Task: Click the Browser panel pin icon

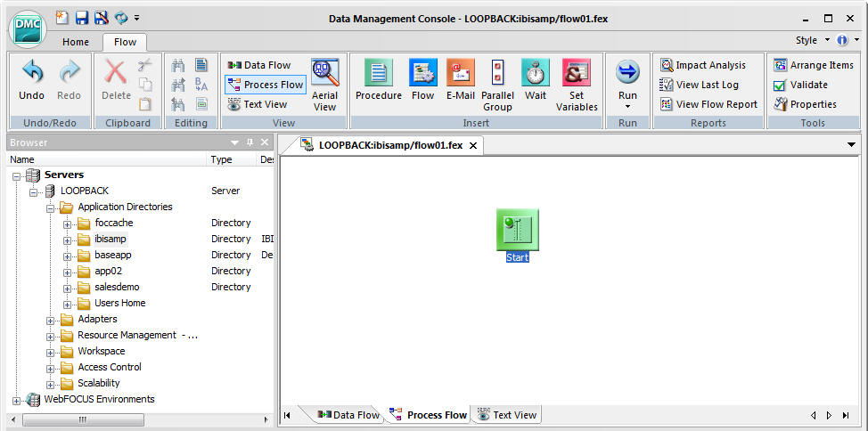Action: (250, 142)
